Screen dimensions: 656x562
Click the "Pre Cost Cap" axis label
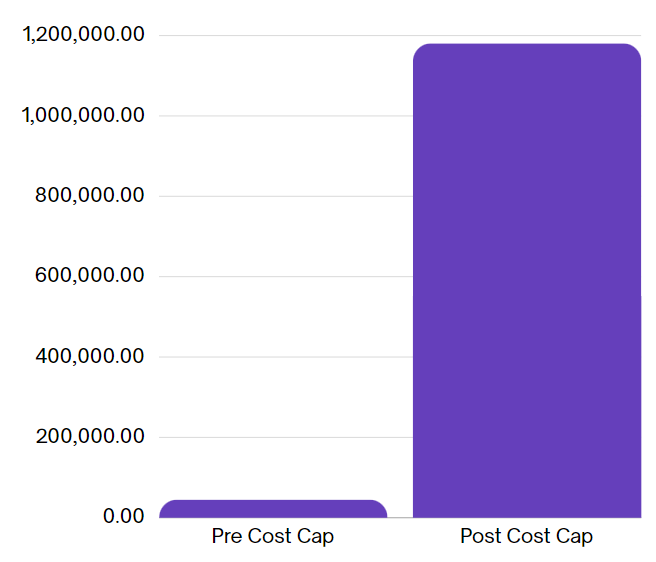pos(272,537)
